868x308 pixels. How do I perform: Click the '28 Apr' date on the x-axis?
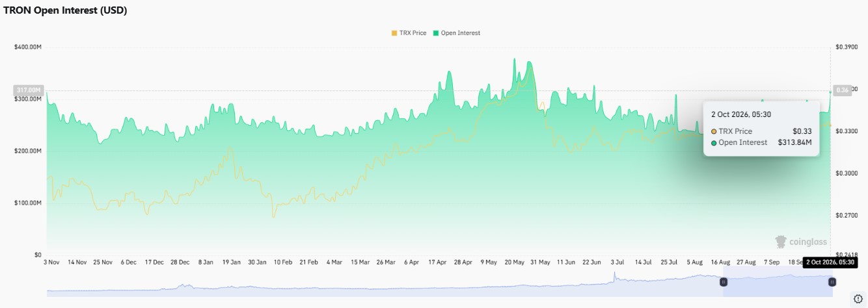point(463,263)
